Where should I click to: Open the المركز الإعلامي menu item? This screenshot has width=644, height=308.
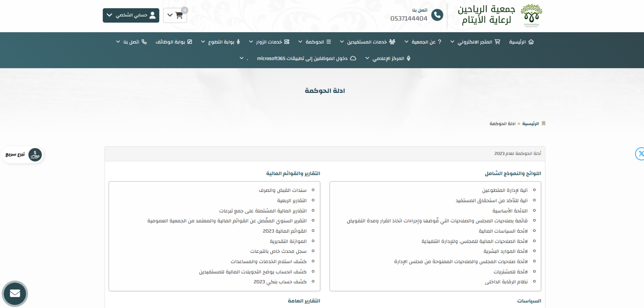coord(391,59)
